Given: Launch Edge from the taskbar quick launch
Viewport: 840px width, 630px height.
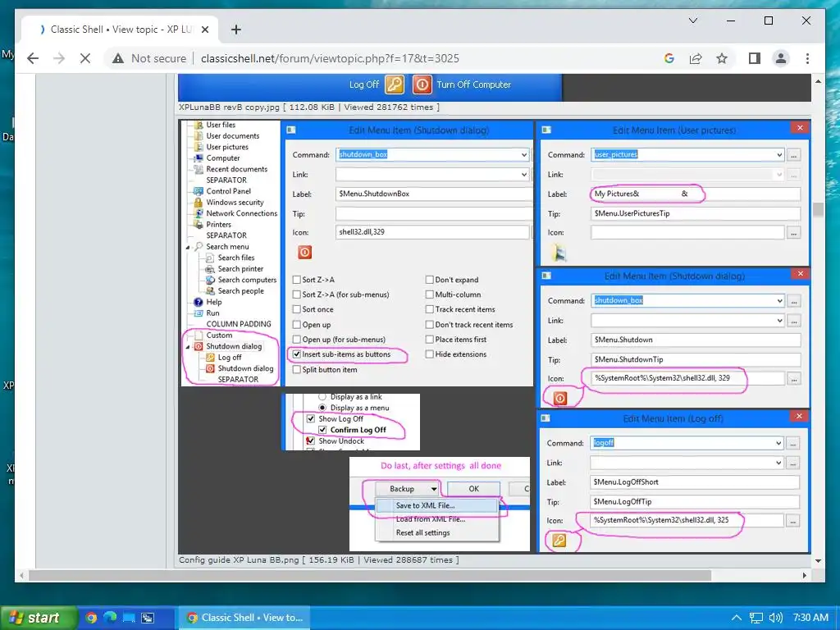Looking at the screenshot, I should click(x=110, y=618).
